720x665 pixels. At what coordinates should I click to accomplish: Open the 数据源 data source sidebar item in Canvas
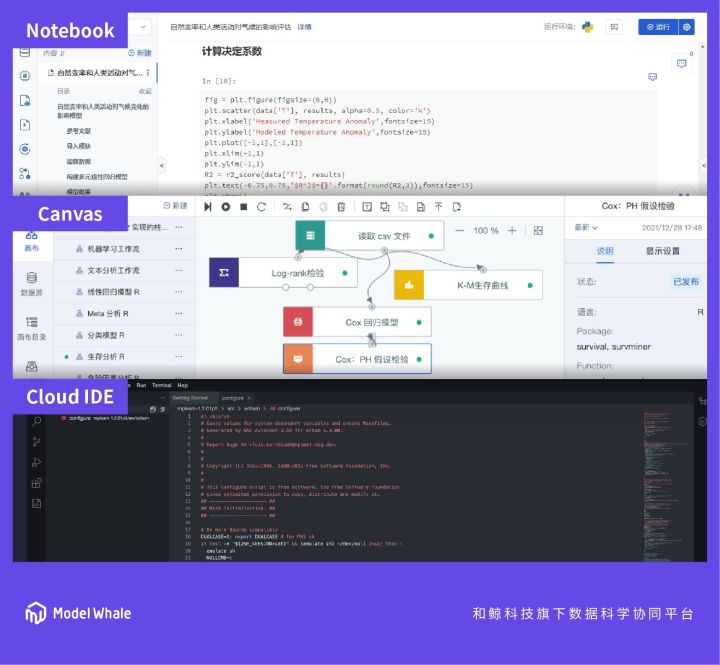click(x=31, y=284)
